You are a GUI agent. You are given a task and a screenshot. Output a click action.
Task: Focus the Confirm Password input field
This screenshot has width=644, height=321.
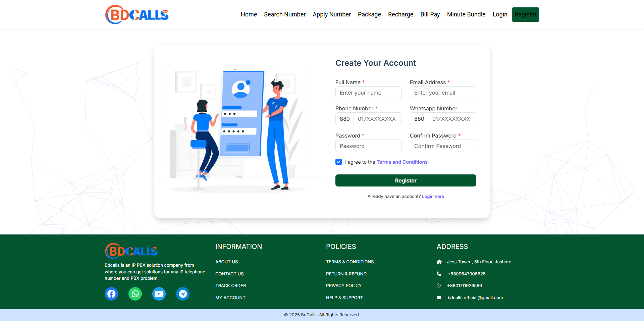(x=443, y=146)
